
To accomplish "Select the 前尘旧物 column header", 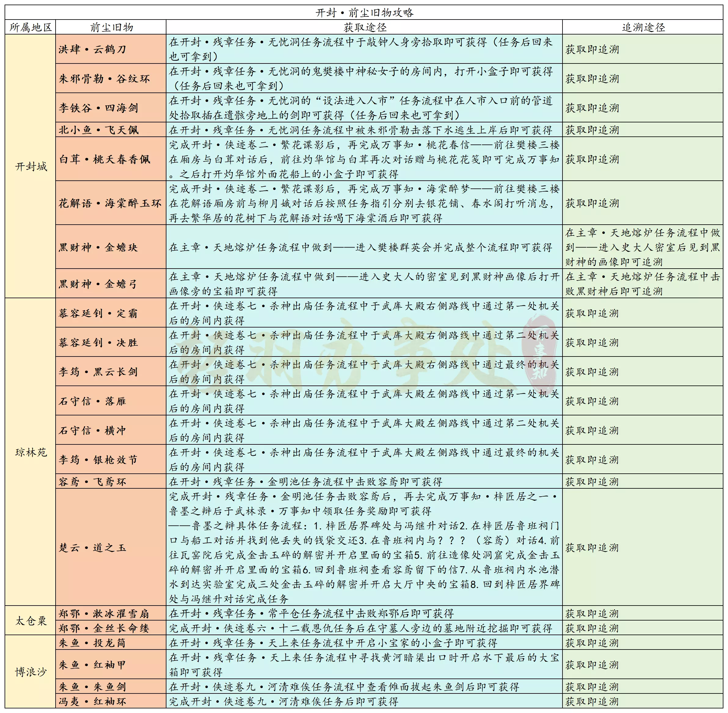I will pyautogui.click(x=111, y=27).
